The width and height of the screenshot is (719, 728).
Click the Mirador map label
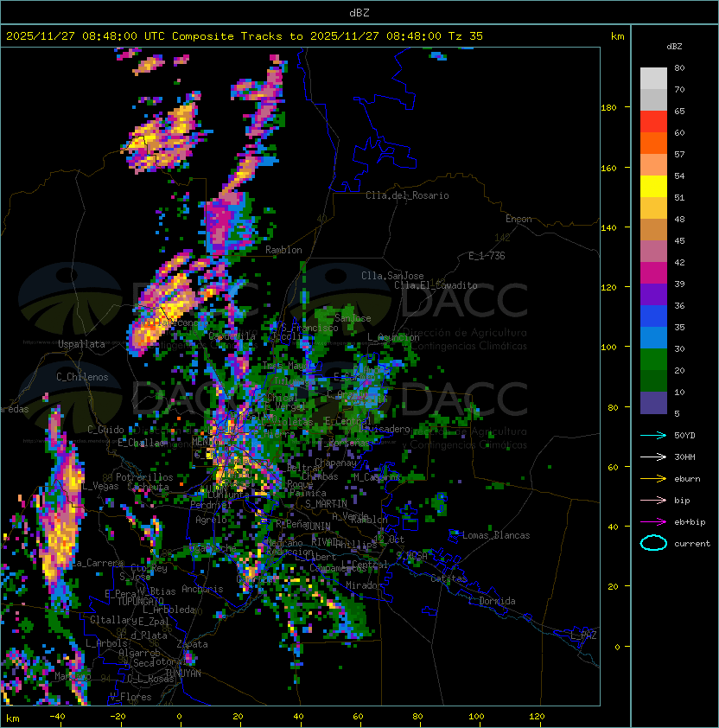point(365,585)
